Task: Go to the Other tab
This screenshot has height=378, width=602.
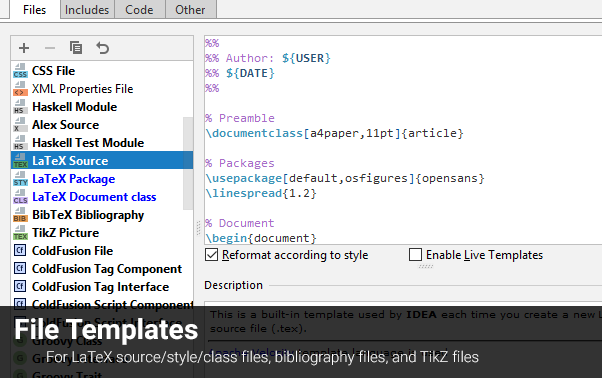Action: [x=190, y=9]
